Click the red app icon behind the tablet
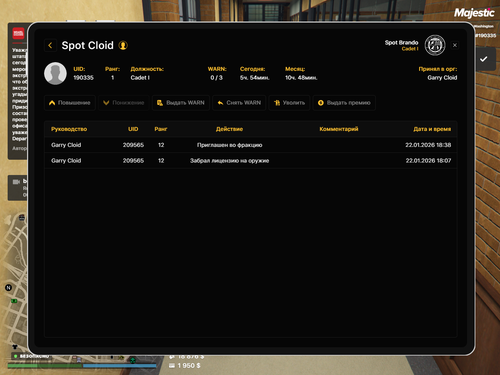The height and width of the screenshot is (375, 500). (18, 33)
